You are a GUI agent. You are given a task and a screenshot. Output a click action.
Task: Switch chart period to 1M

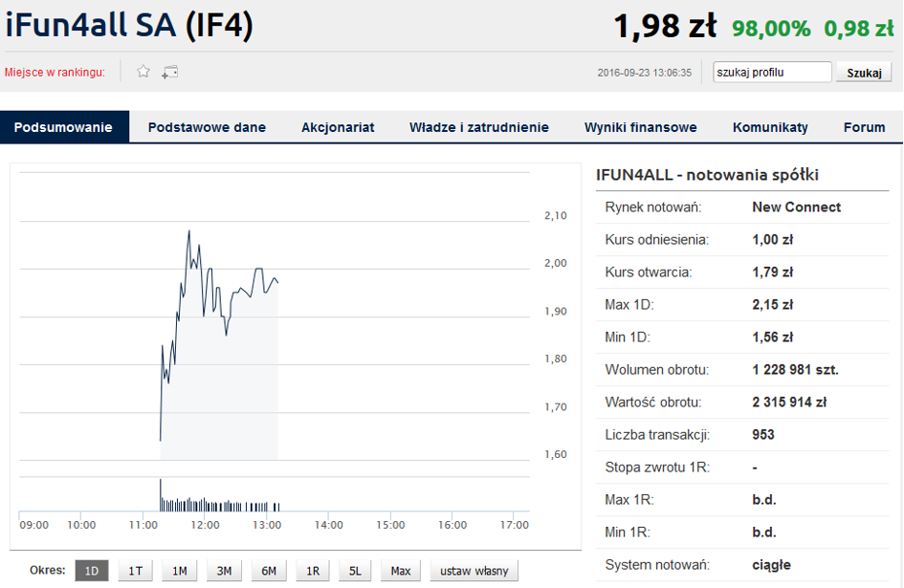point(180,571)
